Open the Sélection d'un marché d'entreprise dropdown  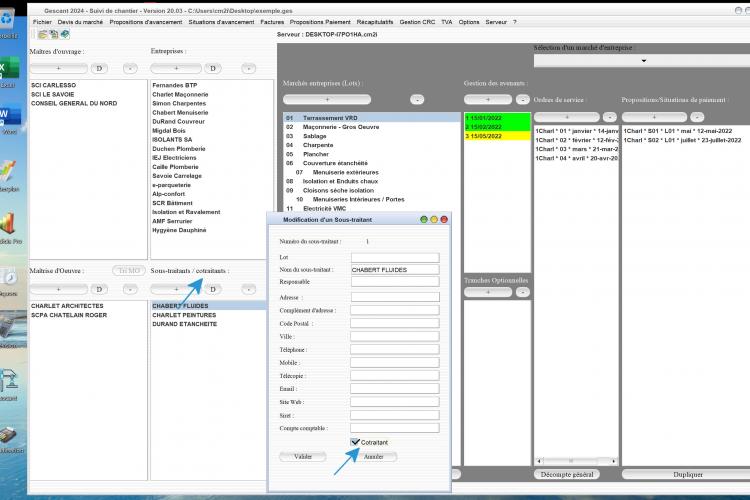[642, 61]
